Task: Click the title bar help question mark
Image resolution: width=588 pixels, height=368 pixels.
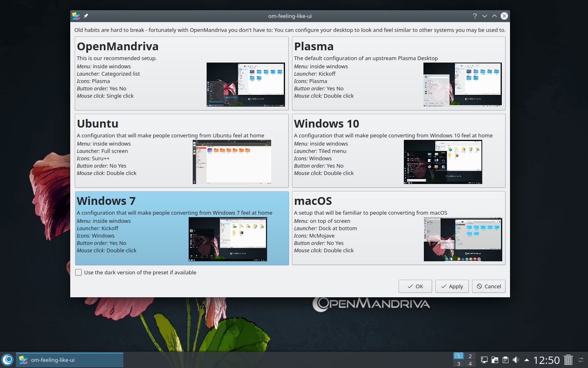Action: pyautogui.click(x=474, y=16)
